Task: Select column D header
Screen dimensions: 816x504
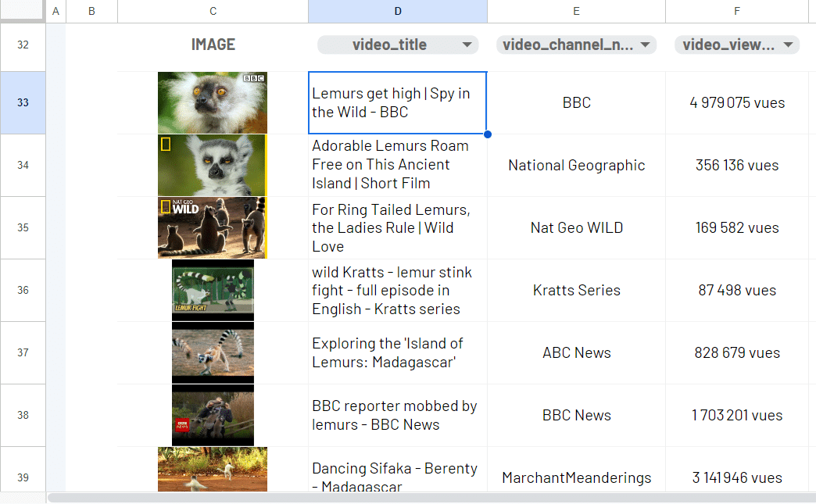Action: coord(398,11)
